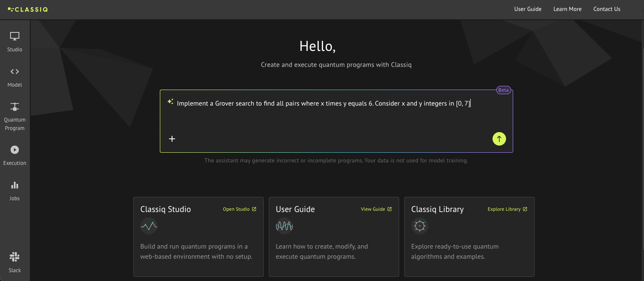
Task: Click the external link icon beside Open Studio
Action: 254,209
